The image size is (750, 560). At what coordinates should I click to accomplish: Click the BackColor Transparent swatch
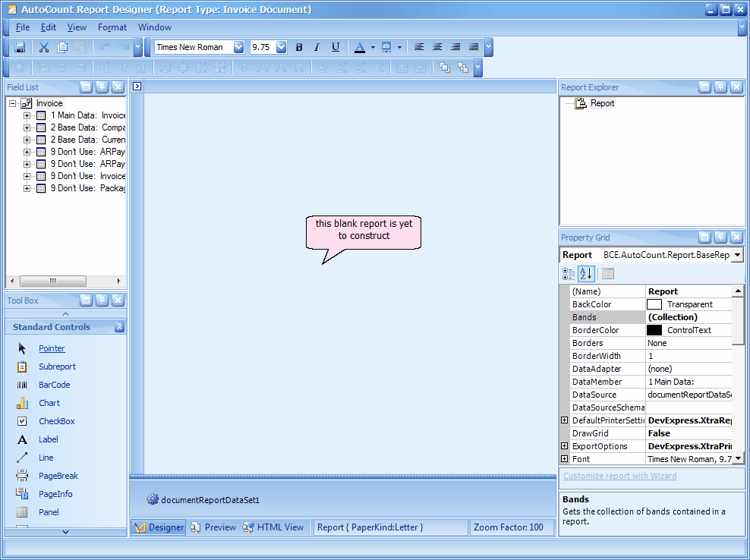pyautogui.click(x=654, y=304)
